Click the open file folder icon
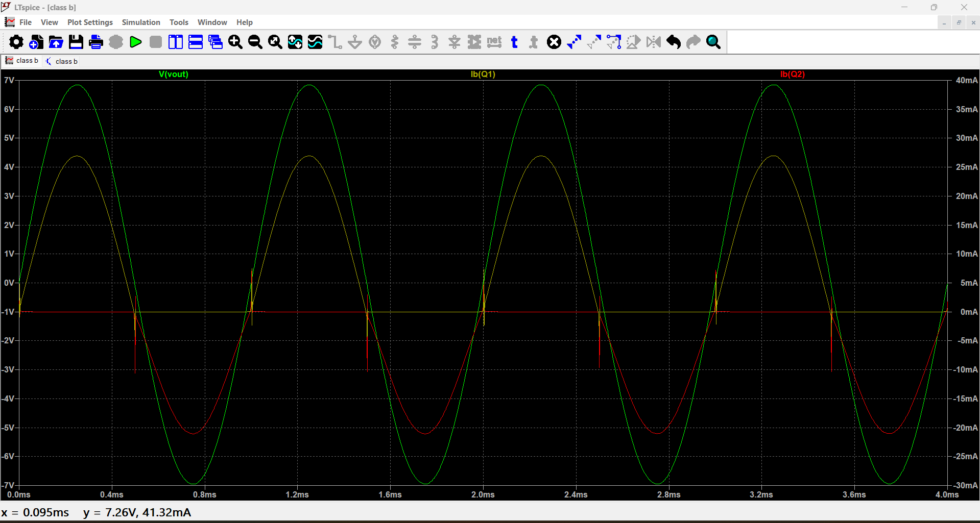 point(56,42)
